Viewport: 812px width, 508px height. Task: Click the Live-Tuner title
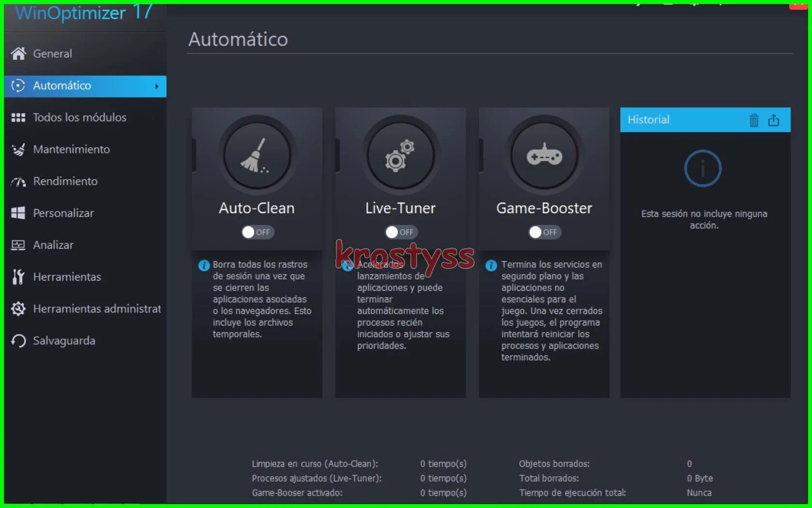point(400,208)
